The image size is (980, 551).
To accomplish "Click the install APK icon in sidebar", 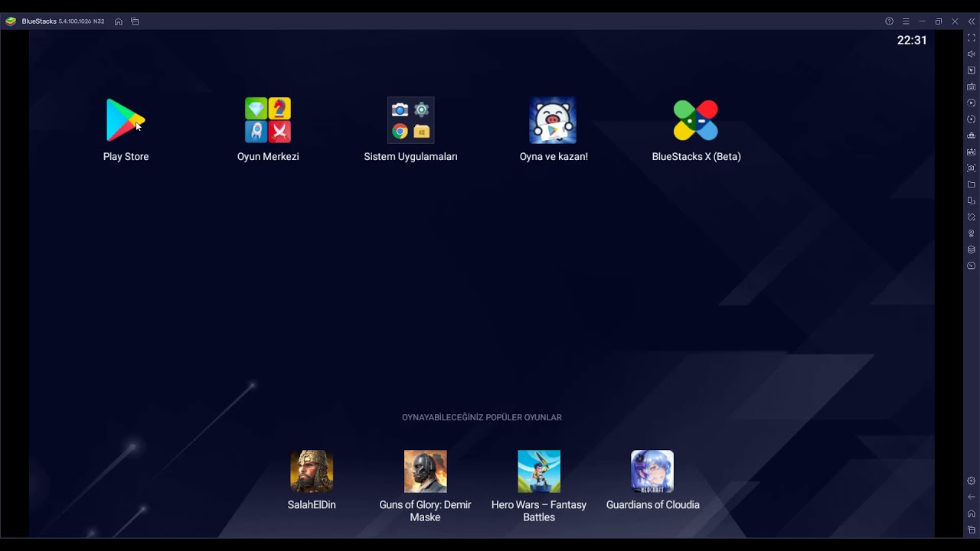I will coord(972,152).
